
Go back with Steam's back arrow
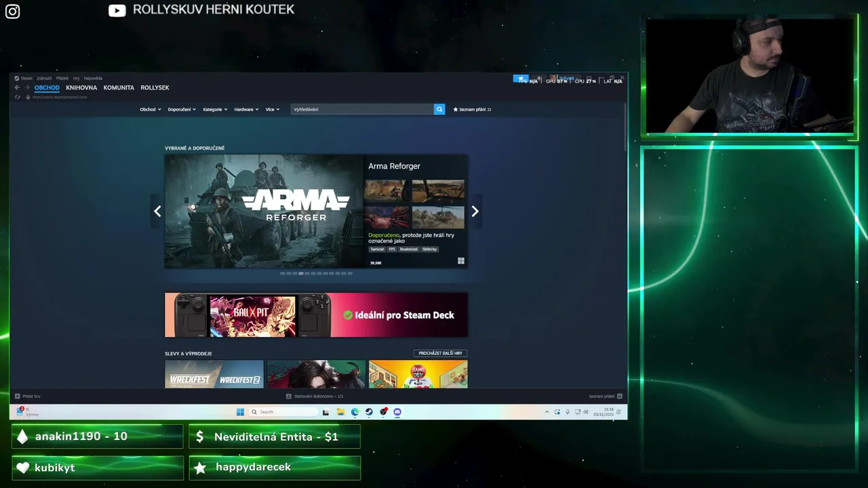(17, 87)
